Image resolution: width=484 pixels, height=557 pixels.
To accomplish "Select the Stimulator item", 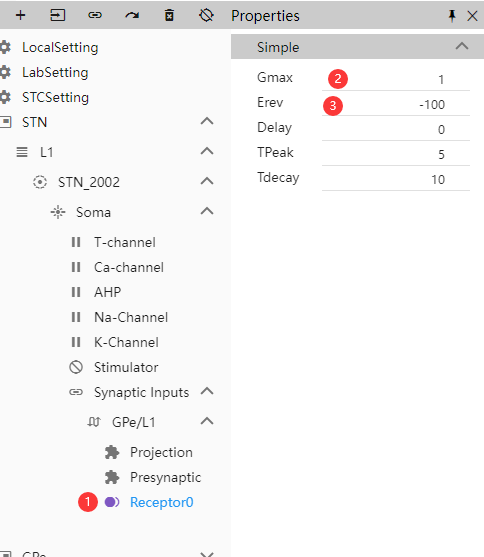I will [x=126, y=367].
